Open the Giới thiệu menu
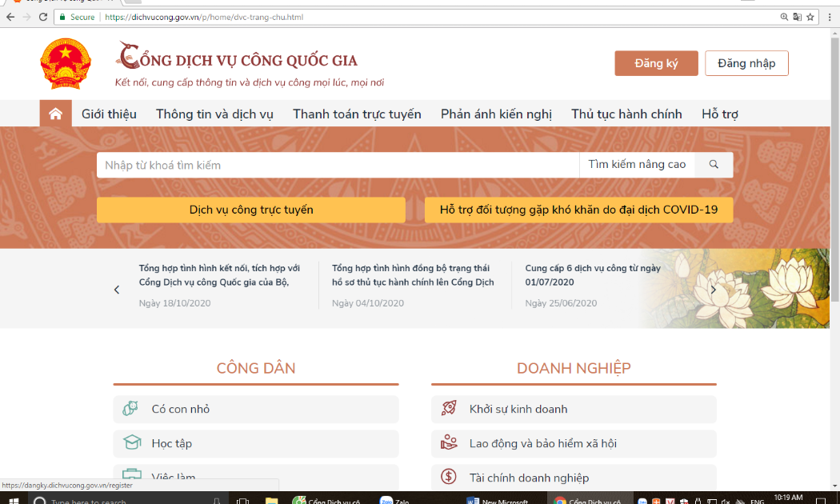Image resolution: width=840 pixels, height=504 pixels. pos(109,114)
